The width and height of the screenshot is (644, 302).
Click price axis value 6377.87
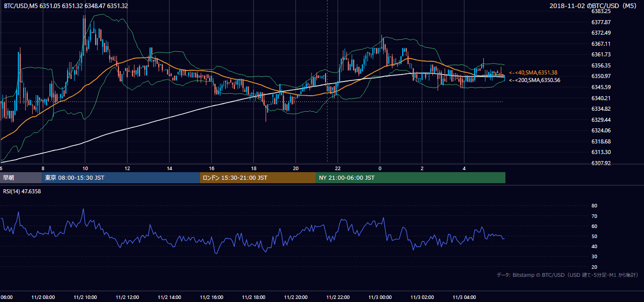(601, 22)
